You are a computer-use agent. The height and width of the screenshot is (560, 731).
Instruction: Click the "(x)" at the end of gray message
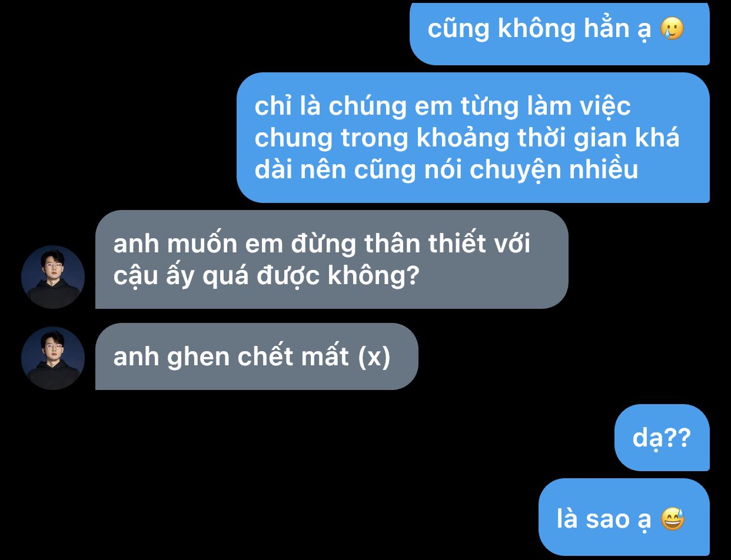374,358
